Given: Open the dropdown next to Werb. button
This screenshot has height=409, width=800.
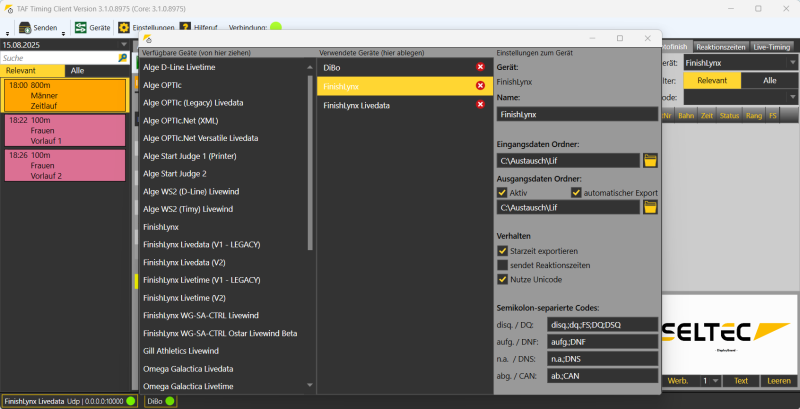Looking at the screenshot, I should click(x=714, y=381).
